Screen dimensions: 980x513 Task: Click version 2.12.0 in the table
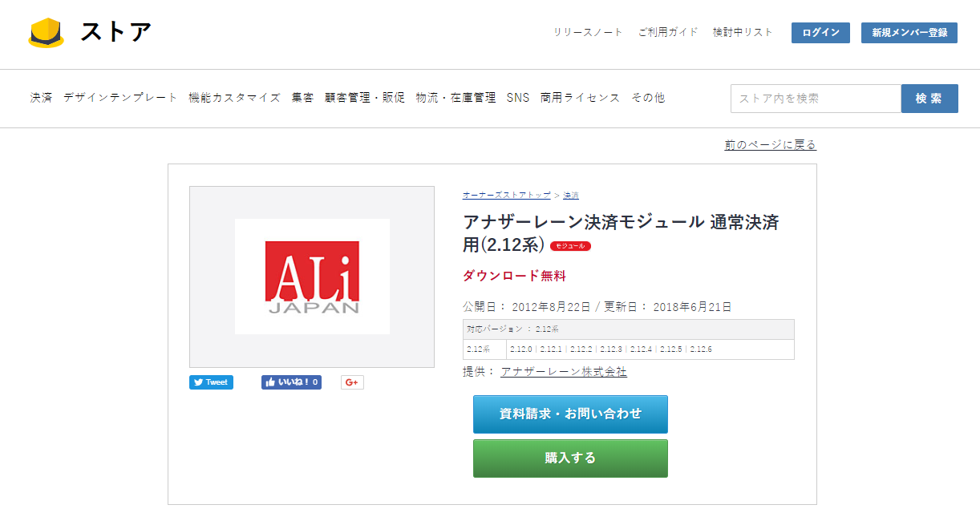click(521, 349)
